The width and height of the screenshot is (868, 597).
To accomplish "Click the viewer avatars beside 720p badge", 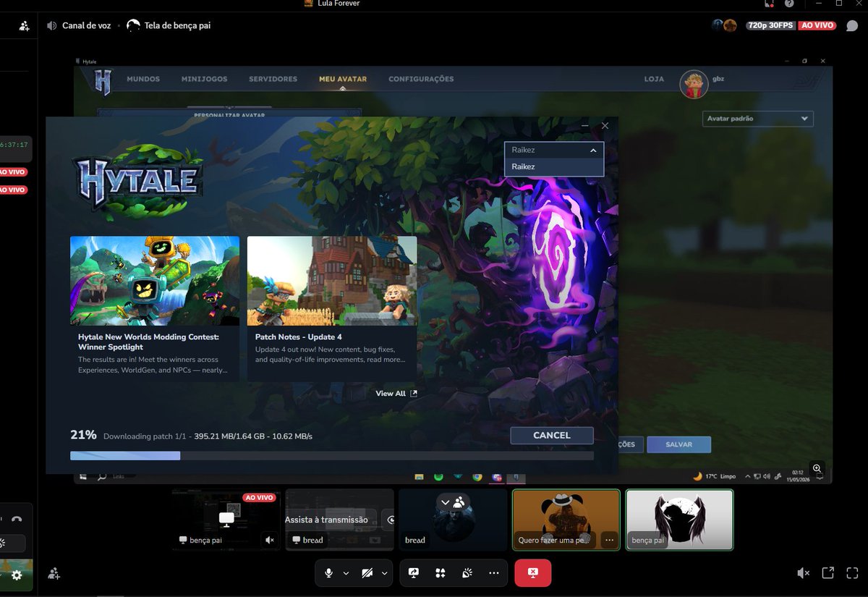I will tap(724, 25).
